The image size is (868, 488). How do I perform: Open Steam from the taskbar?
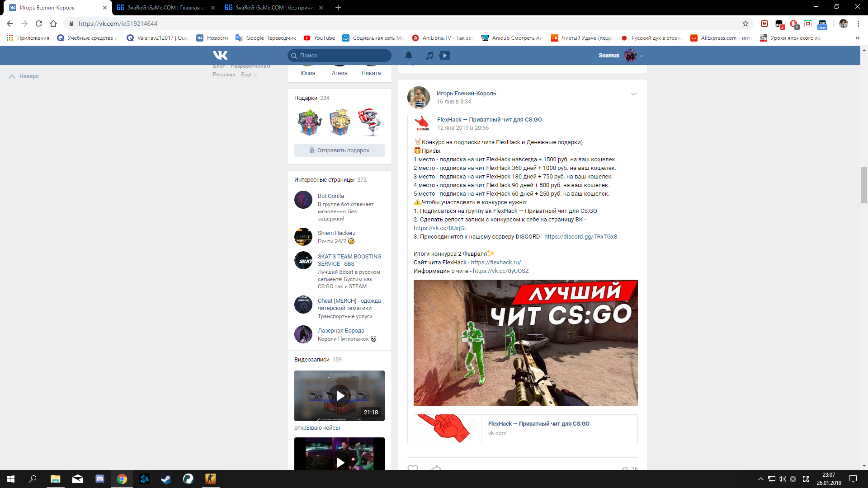pyautogui.click(x=166, y=479)
